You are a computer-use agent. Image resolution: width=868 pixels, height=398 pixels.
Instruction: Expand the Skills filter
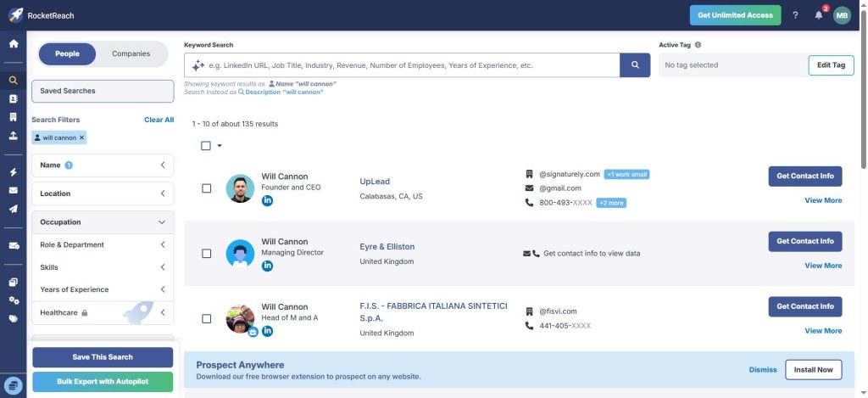[x=103, y=267]
